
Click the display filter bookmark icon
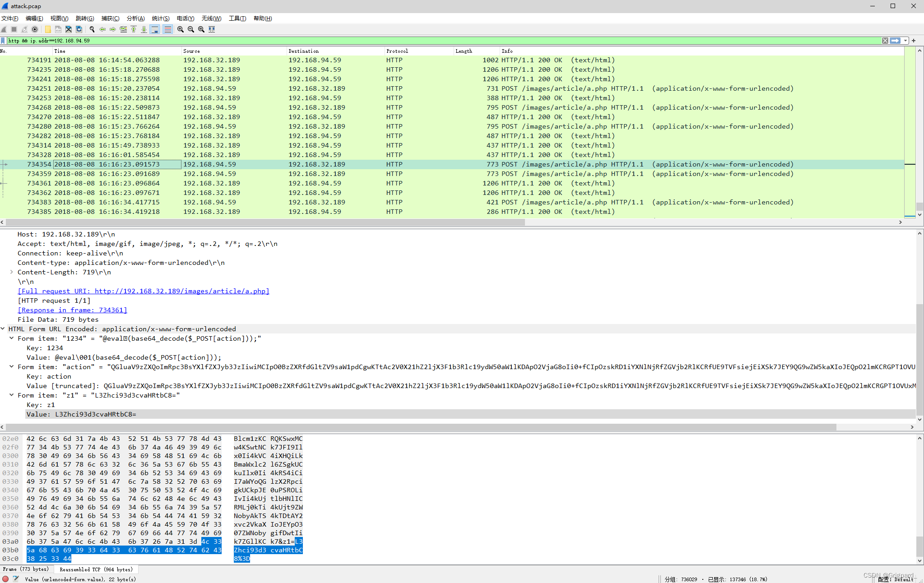3,41
